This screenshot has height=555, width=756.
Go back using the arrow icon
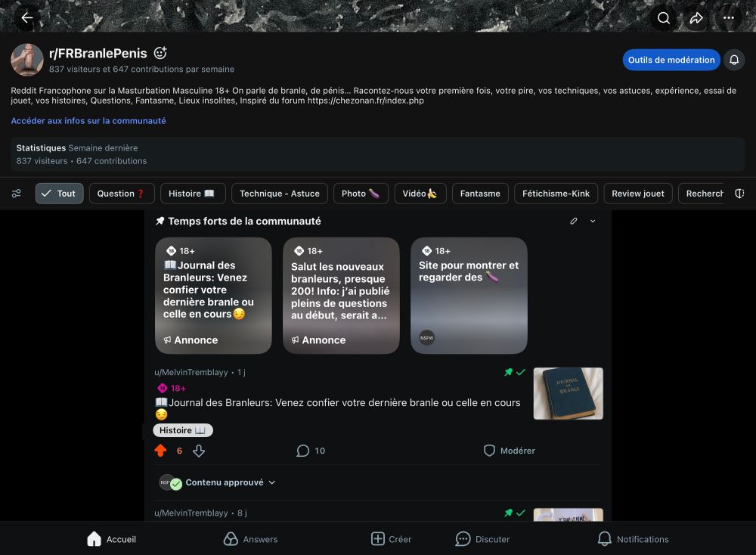click(x=27, y=18)
